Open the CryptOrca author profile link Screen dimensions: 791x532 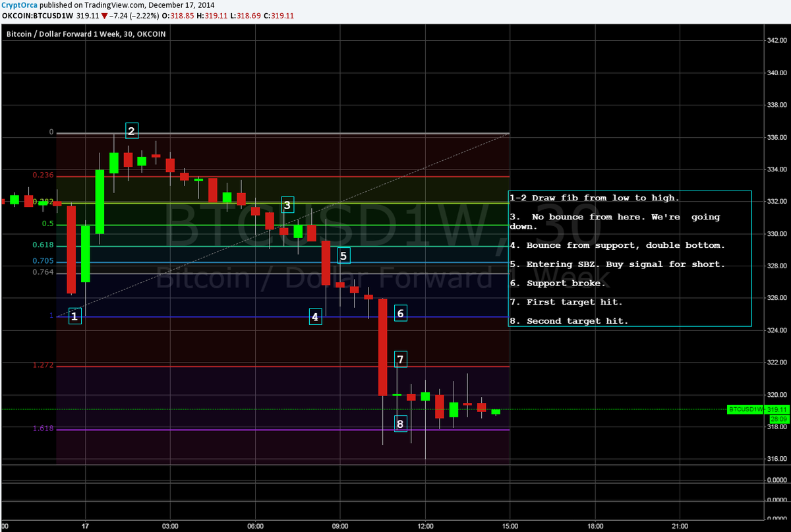pyautogui.click(x=20, y=4)
